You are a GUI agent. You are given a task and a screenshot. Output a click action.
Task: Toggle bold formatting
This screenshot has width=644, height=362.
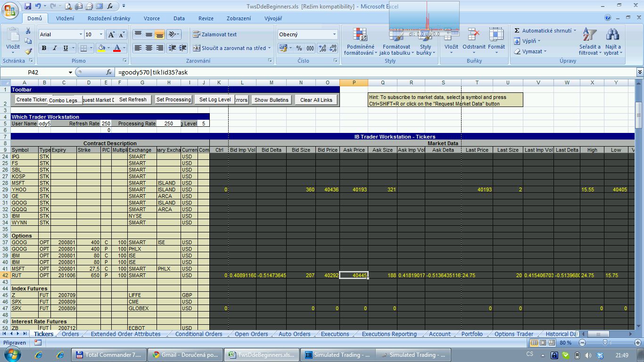point(44,48)
